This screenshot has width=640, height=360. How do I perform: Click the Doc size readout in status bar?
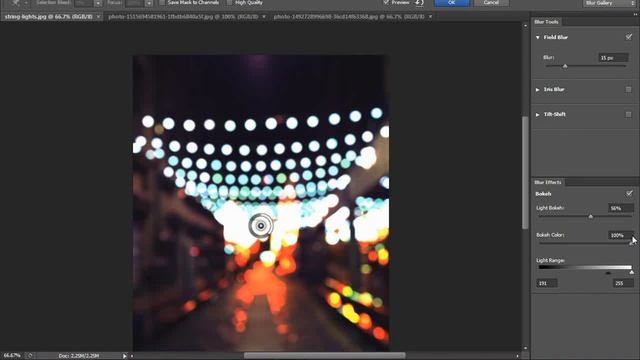click(x=78, y=356)
